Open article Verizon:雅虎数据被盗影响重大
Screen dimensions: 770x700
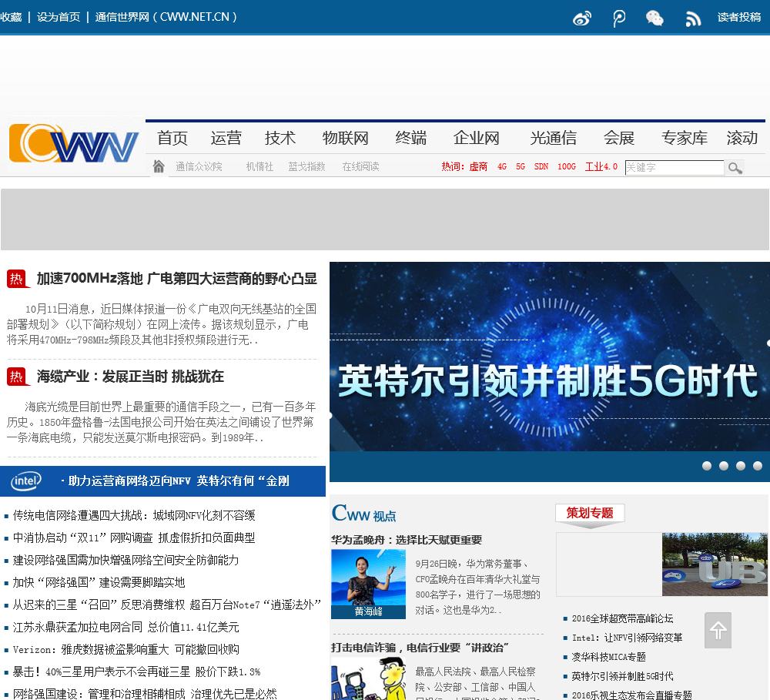click(x=126, y=649)
